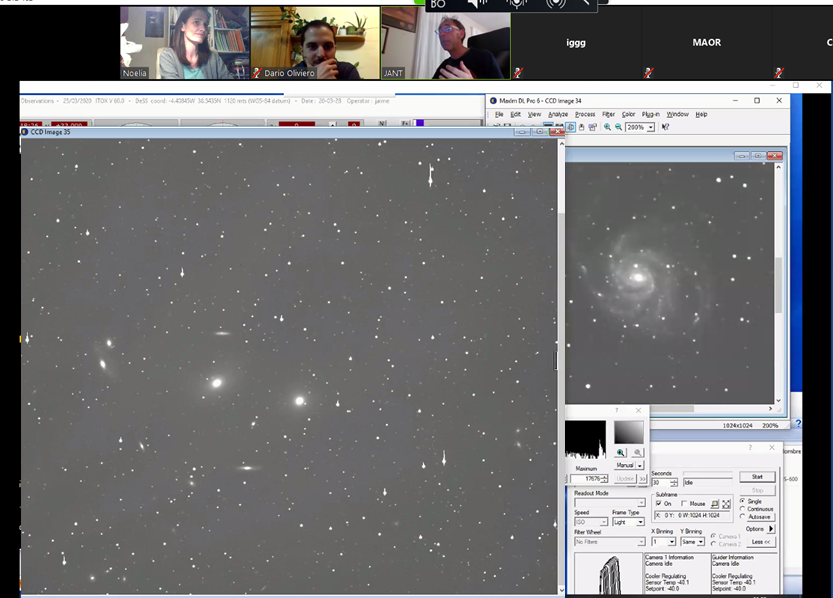Open the Plug-in menu

pyautogui.click(x=650, y=114)
